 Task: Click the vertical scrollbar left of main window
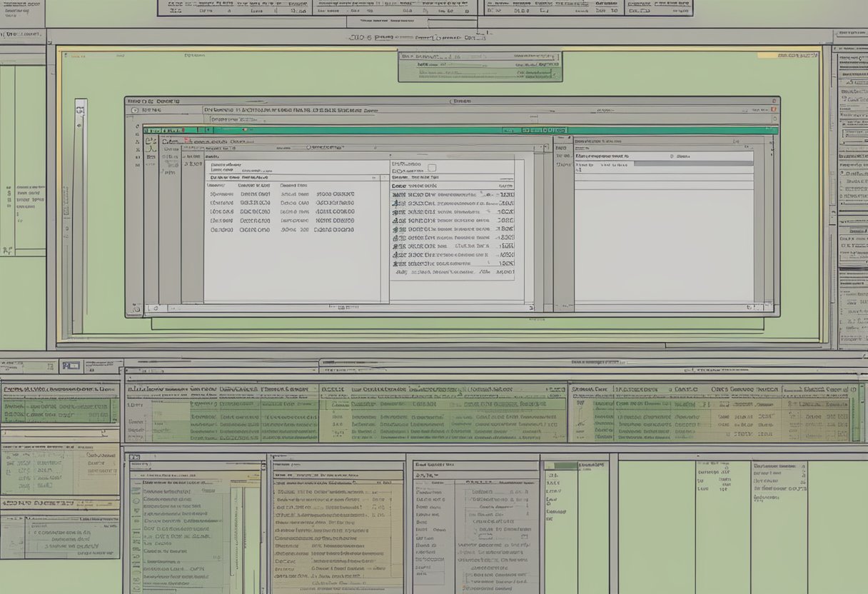click(80, 214)
